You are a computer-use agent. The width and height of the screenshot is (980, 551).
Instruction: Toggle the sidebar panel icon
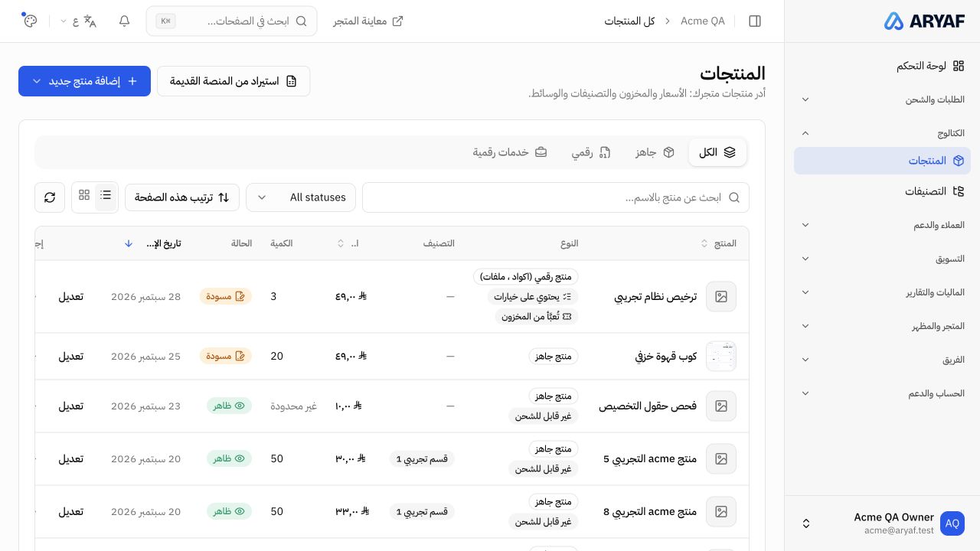[x=755, y=21]
